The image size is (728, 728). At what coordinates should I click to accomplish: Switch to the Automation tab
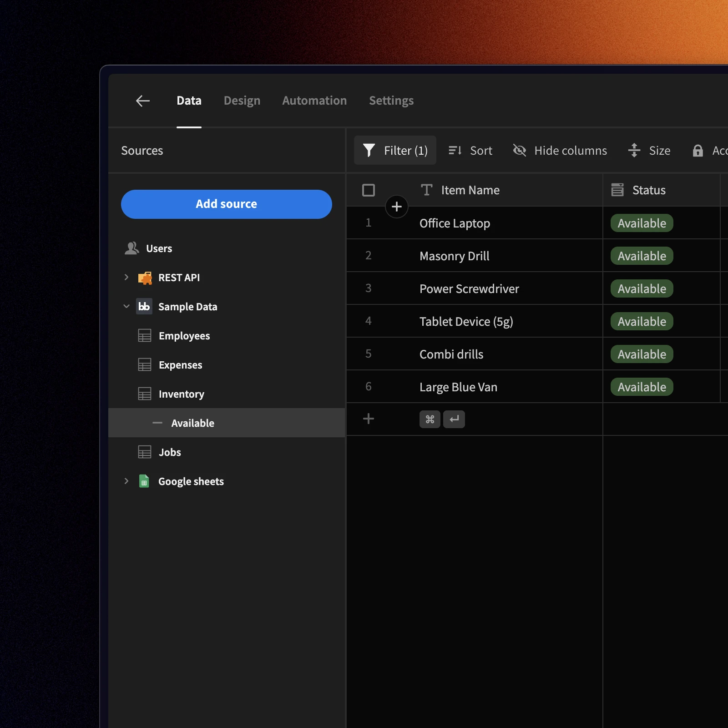314,101
